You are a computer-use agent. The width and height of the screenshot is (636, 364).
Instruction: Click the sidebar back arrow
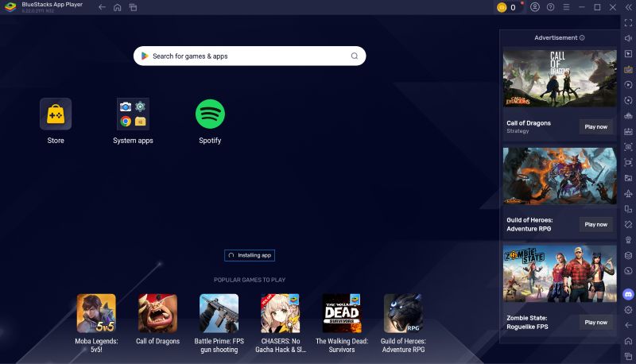(628, 325)
